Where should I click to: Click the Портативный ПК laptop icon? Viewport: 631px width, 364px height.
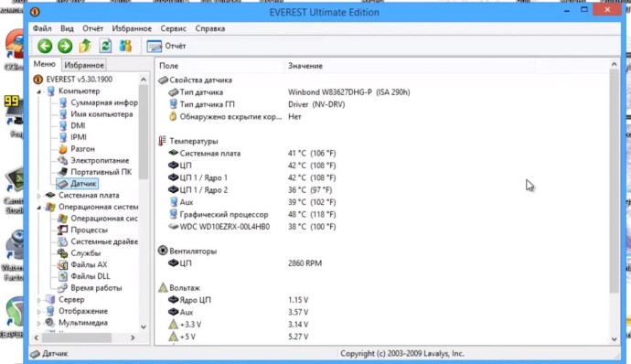click(63, 172)
